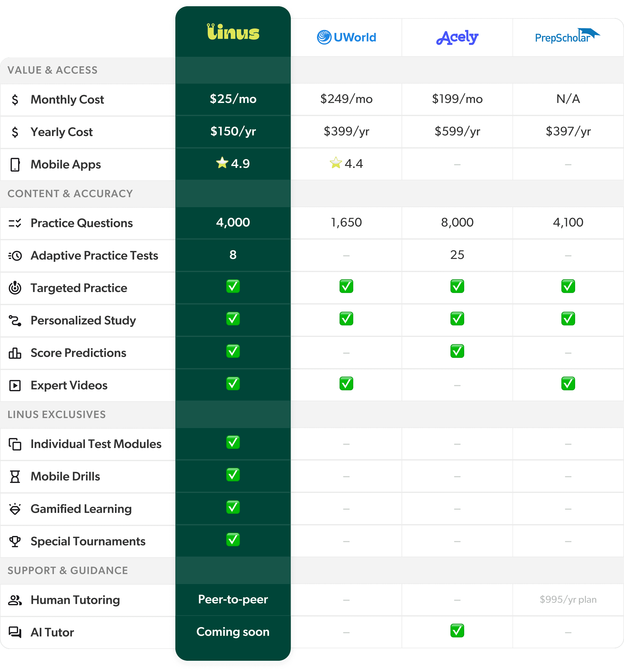Click the Linus logo column header
Screen dimensions: 624x672
233,32
